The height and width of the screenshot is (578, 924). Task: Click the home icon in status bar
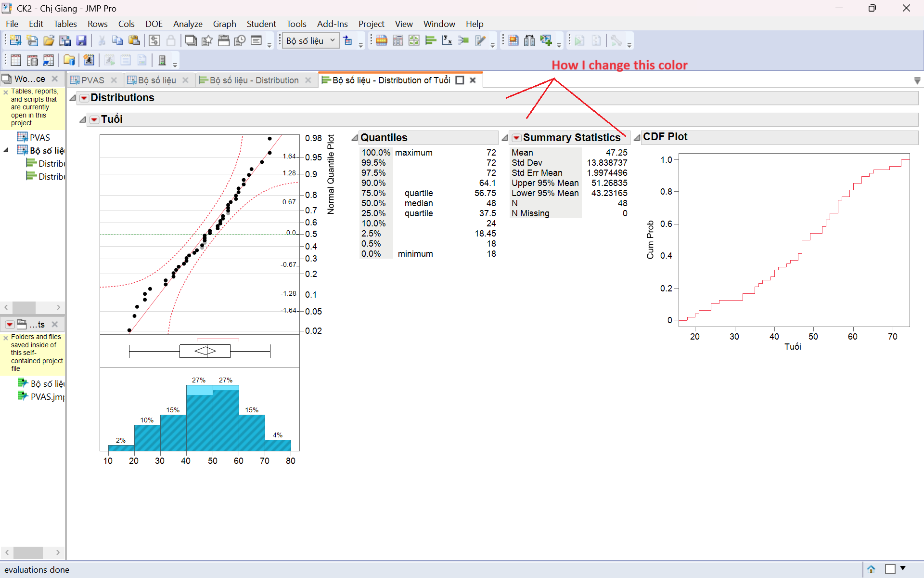point(871,569)
